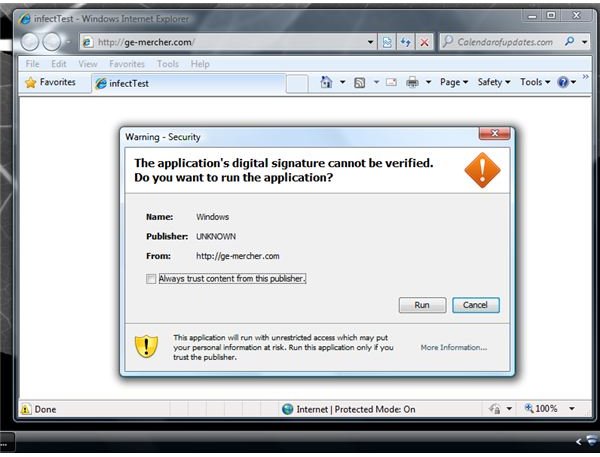Click the Print icon
This screenshot has width=600, height=457.
tap(412, 82)
